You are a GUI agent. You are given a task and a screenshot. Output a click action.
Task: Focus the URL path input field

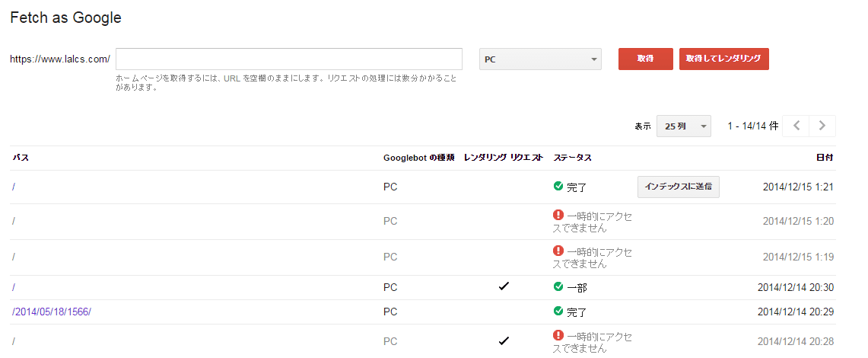coord(289,59)
